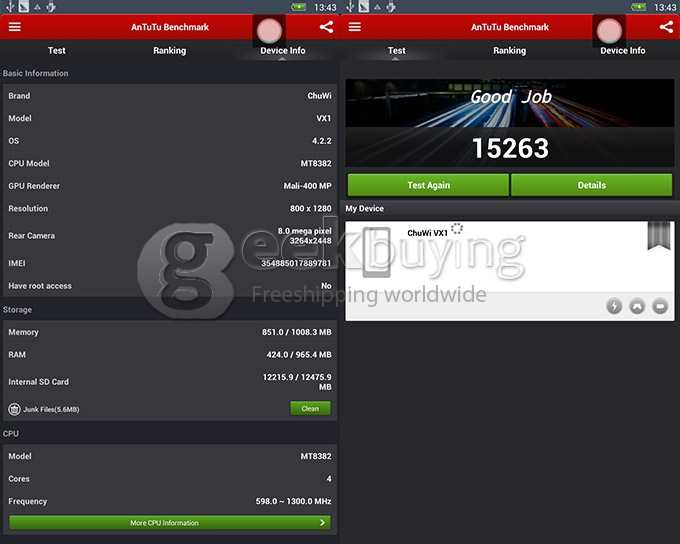The image size is (680, 544).
Task: Tap battery indicator in left status bar
Action: click(x=298, y=7)
